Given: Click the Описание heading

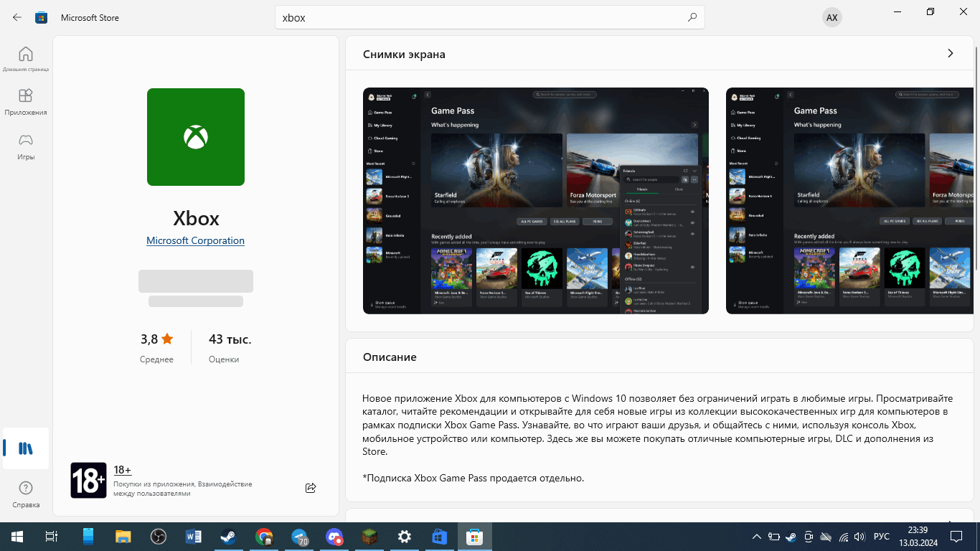Looking at the screenshot, I should (x=390, y=357).
